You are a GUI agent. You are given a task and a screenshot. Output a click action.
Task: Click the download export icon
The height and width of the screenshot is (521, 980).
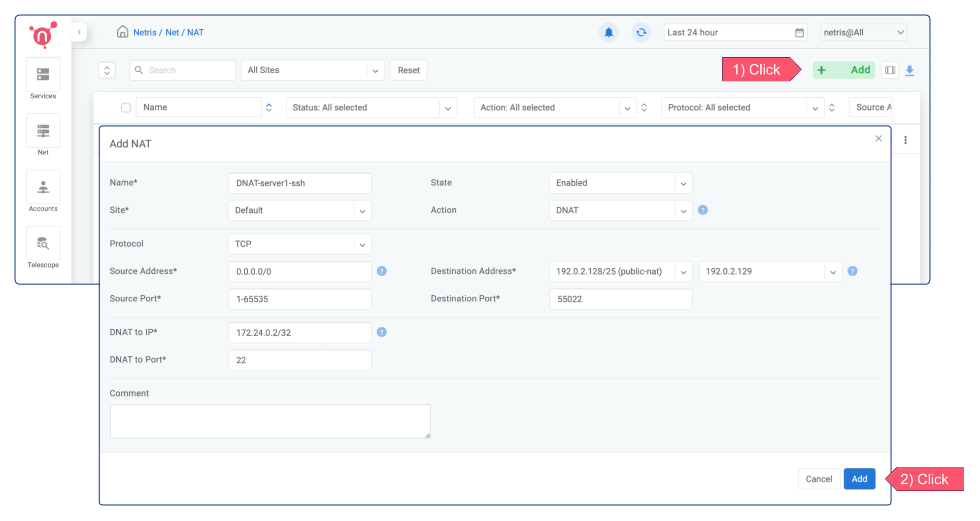click(x=910, y=70)
